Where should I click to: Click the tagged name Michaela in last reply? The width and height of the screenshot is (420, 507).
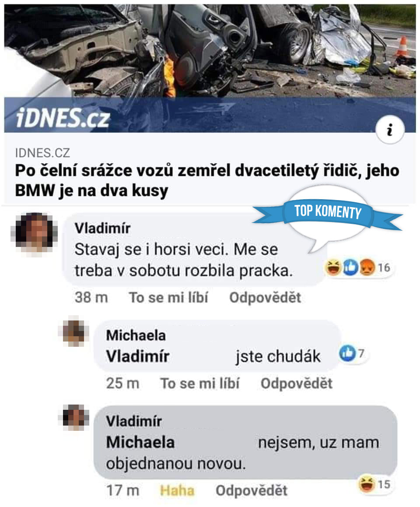coord(140,442)
